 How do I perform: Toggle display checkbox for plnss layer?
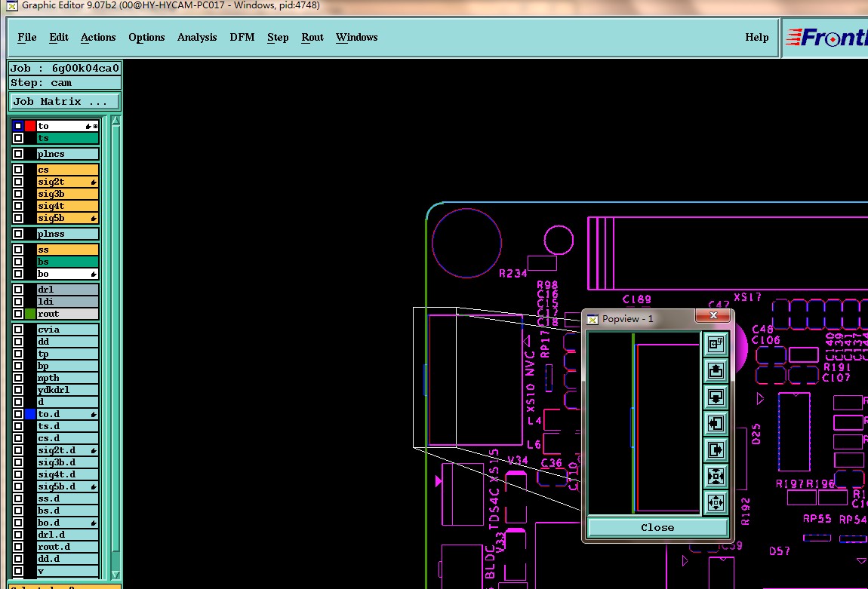point(17,234)
